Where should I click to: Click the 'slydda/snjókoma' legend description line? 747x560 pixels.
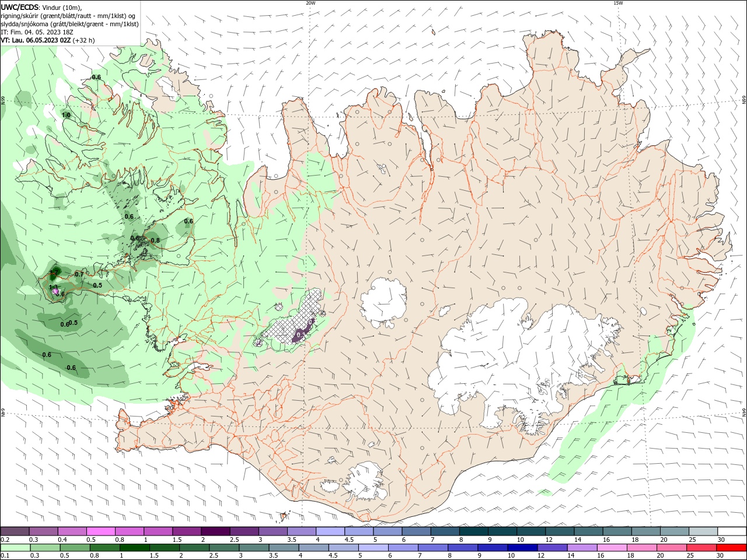69,24
